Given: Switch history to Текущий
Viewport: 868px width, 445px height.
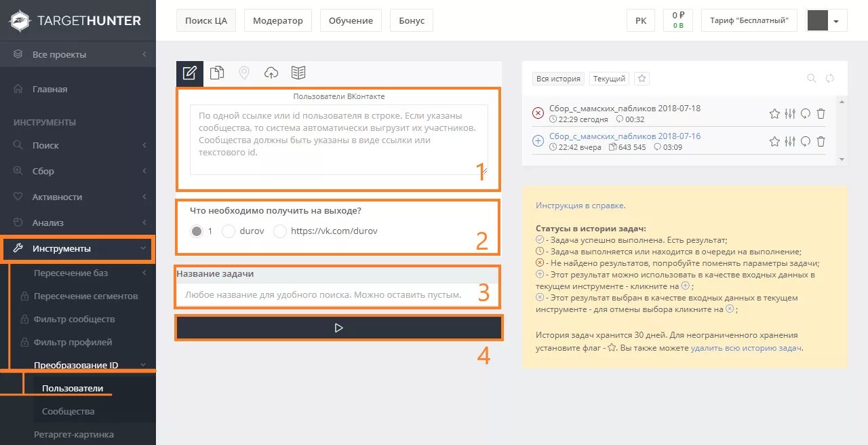Looking at the screenshot, I should click(609, 79).
